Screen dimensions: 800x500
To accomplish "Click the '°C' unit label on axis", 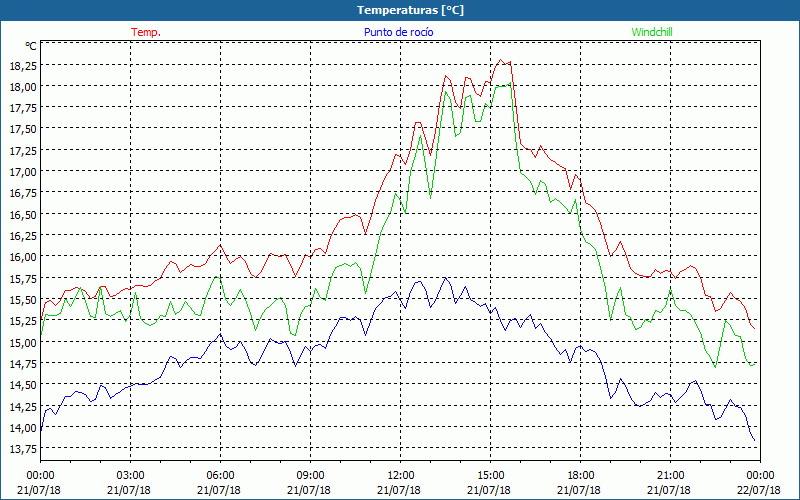I will pyautogui.click(x=31, y=46).
